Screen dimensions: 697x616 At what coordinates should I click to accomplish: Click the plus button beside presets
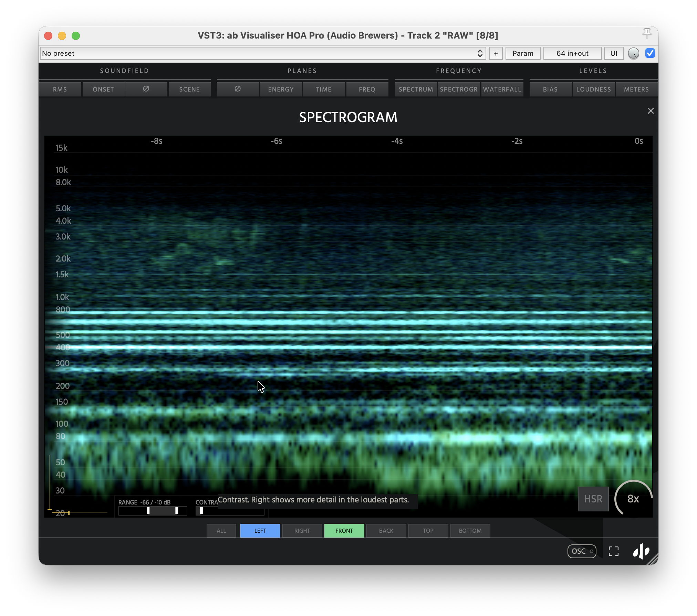pos(496,53)
